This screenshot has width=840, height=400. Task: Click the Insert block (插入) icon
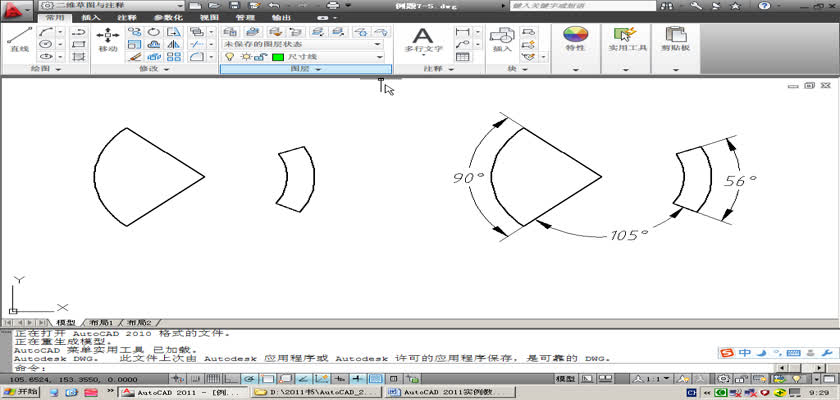tap(502, 40)
